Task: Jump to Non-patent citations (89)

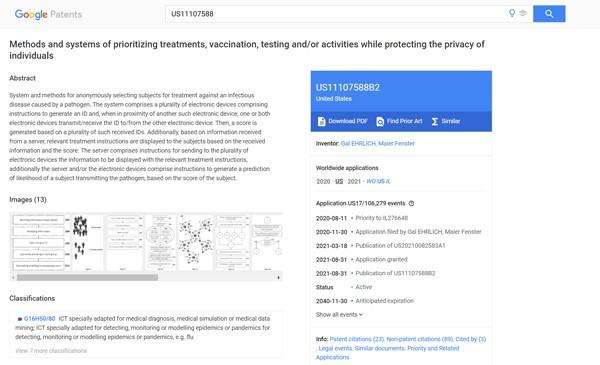Action: (420, 339)
